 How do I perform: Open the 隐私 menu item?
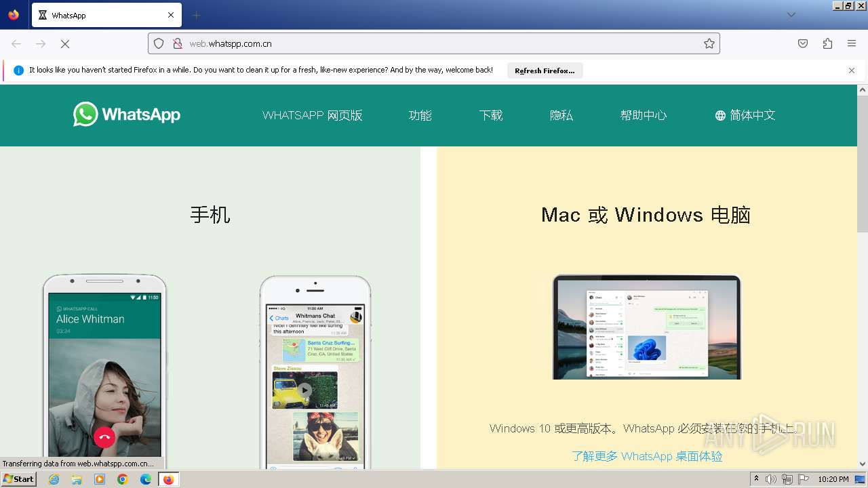pyautogui.click(x=561, y=115)
